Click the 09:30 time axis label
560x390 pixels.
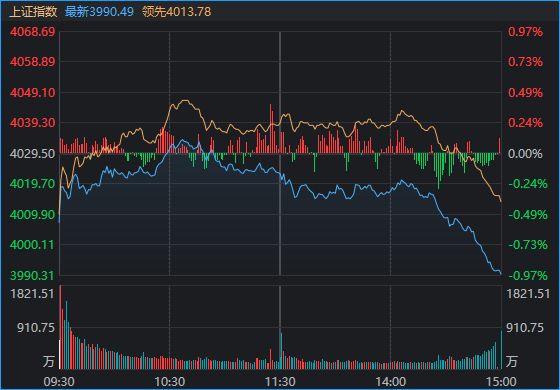pos(59,382)
